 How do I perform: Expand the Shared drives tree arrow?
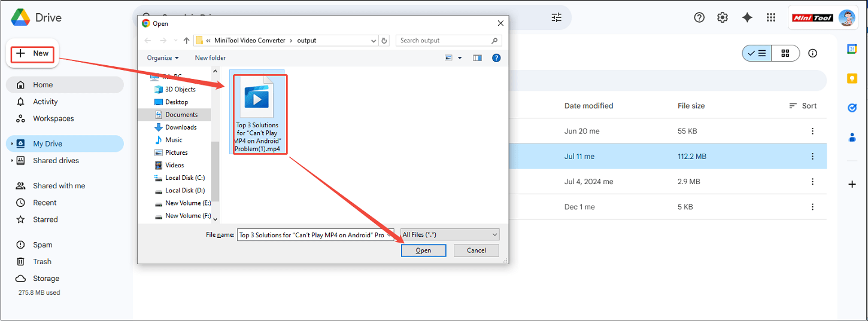pyautogui.click(x=12, y=161)
